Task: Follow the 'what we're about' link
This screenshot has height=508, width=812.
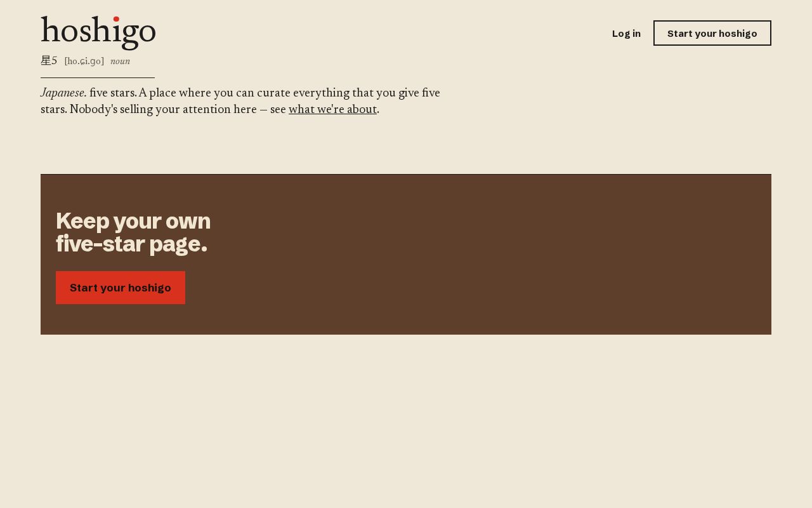Action: click(x=333, y=109)
